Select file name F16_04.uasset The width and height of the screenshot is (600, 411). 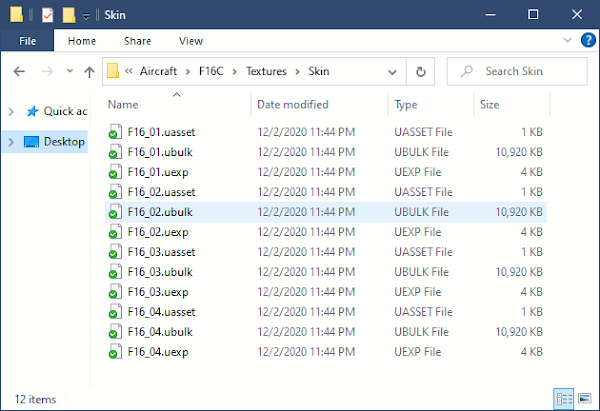tap(161, 312)
